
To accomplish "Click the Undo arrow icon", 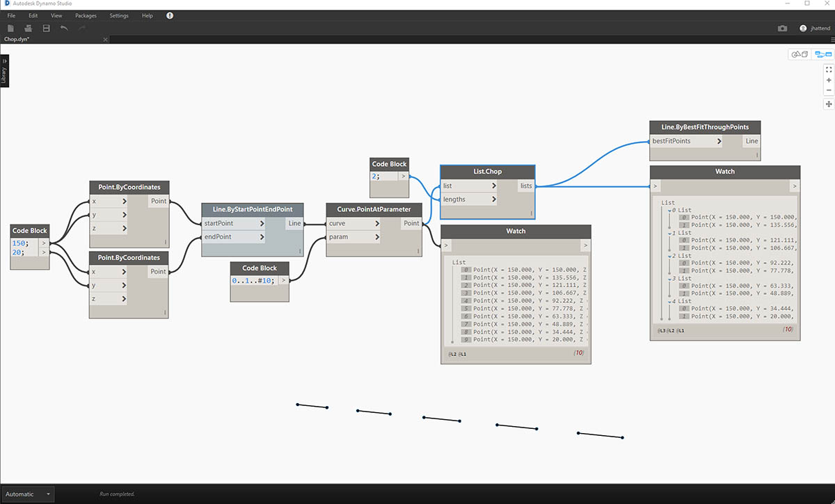I will coord(64,28).
